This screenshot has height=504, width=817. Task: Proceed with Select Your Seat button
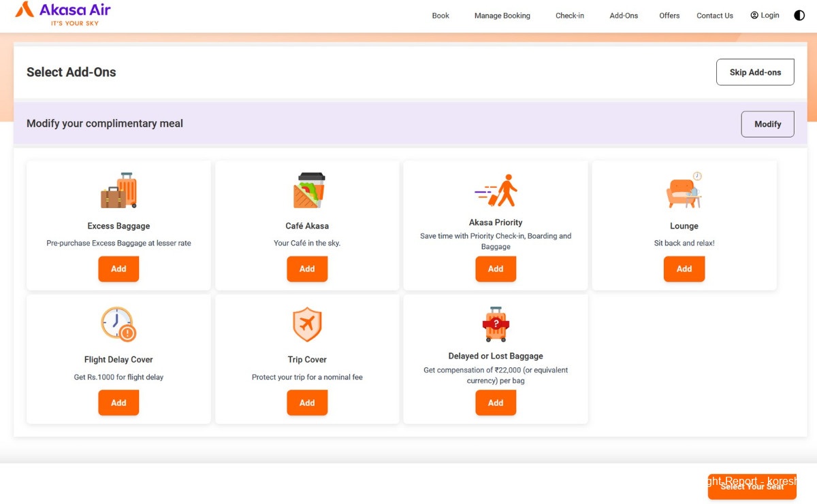752,486
